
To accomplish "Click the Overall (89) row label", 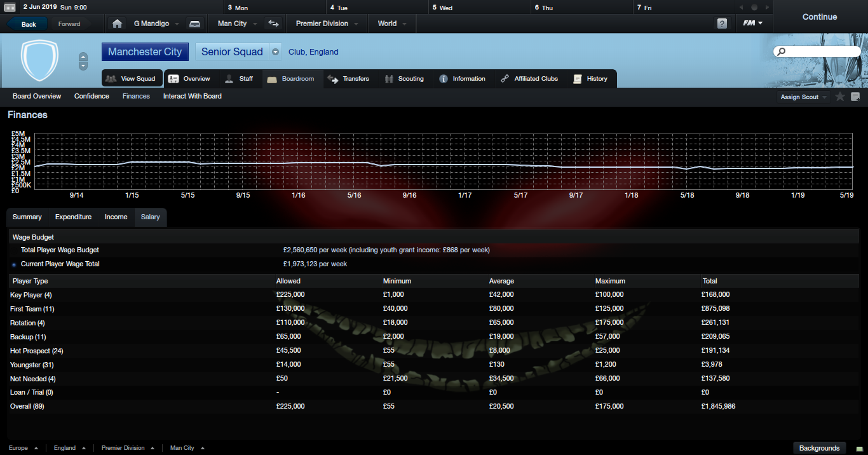I will (27, 406).
